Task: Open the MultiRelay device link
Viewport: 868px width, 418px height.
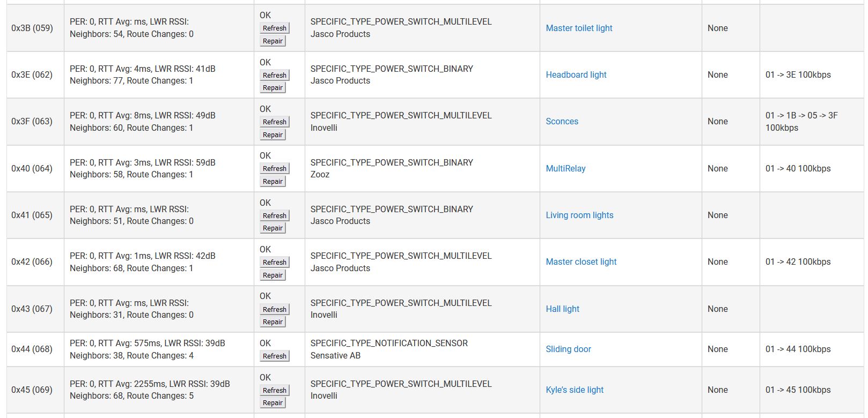Action: (565, 168)
